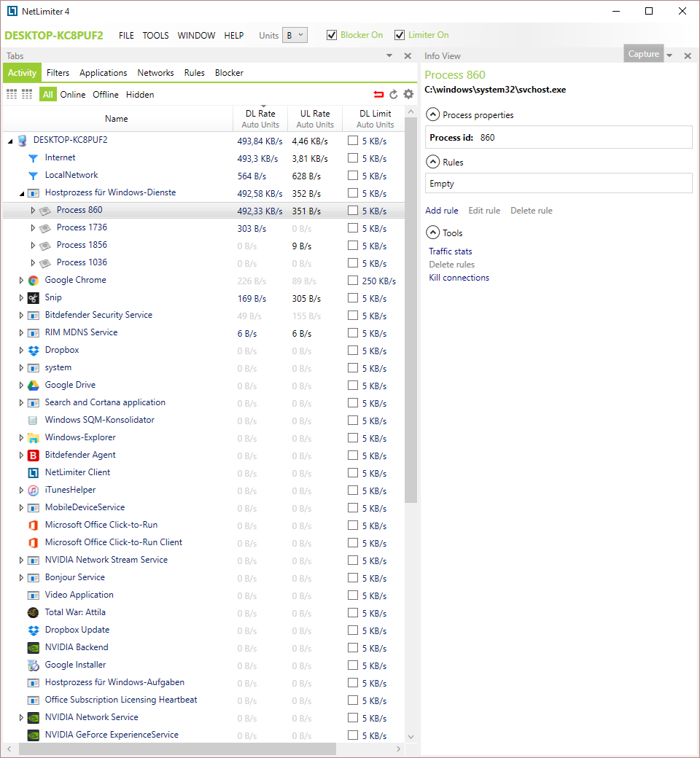Viewport: 700px width, 758px height.
Task: Collapse the Tools section in Info View
Action: [x=432, y=233]
